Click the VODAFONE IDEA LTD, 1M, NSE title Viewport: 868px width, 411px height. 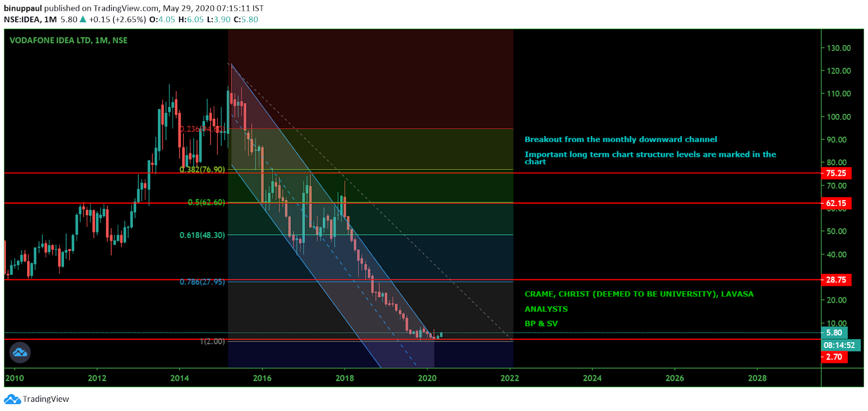(68, 40)
